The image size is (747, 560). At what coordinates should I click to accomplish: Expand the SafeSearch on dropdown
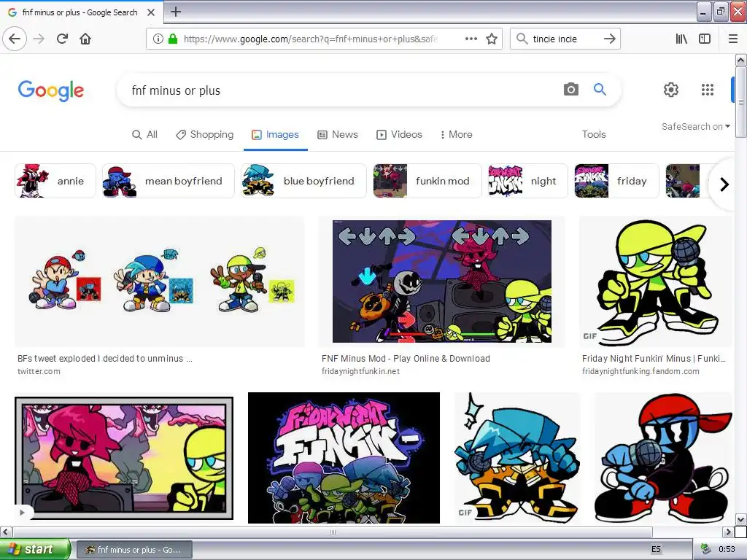[695, 126]
